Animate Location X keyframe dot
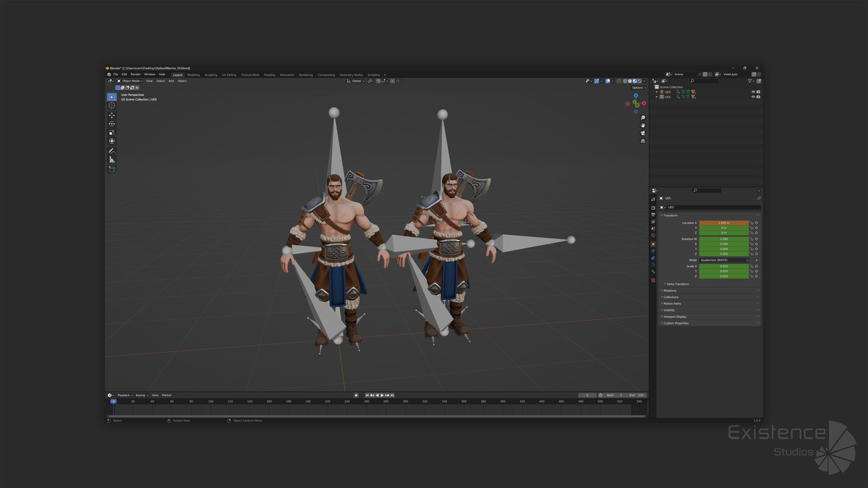 757,223
